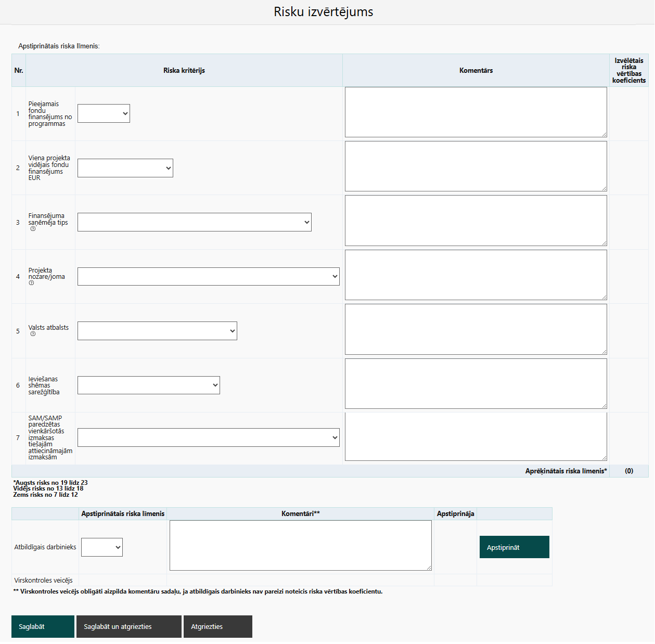Open SAM/SAMP vienkāršotās izmaksas dropdown
The width and height of the screenshot is (655, 644).
click(x=208, y=437)
